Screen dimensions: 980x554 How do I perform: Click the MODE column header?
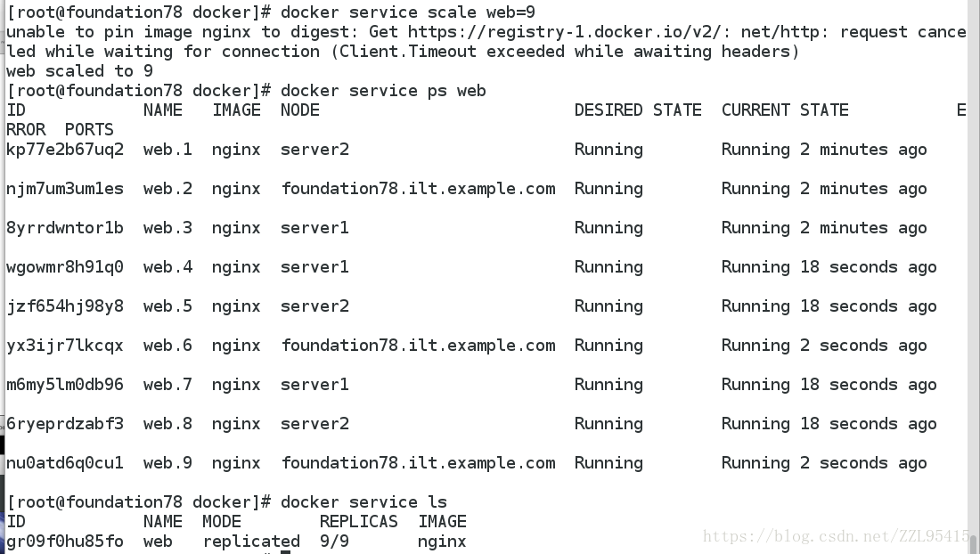click(222, 522)
